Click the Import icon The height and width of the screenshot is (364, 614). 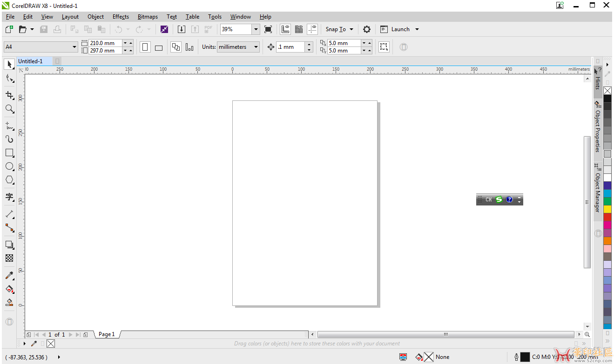[182, 29]
